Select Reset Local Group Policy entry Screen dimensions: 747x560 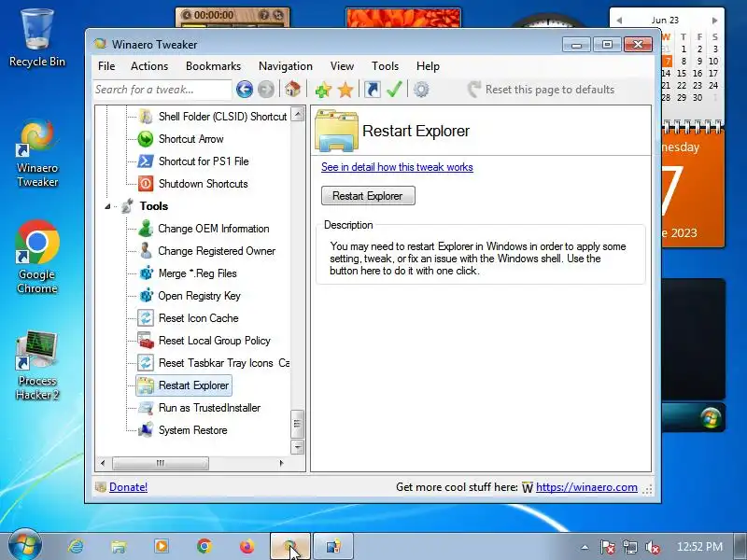tap(215, 341)
